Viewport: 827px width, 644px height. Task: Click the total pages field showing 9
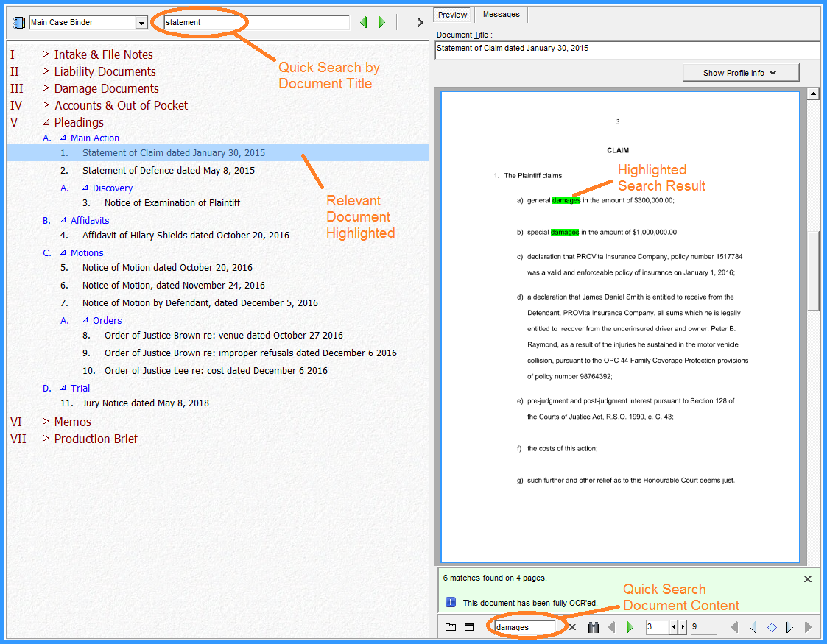point(703,627)
